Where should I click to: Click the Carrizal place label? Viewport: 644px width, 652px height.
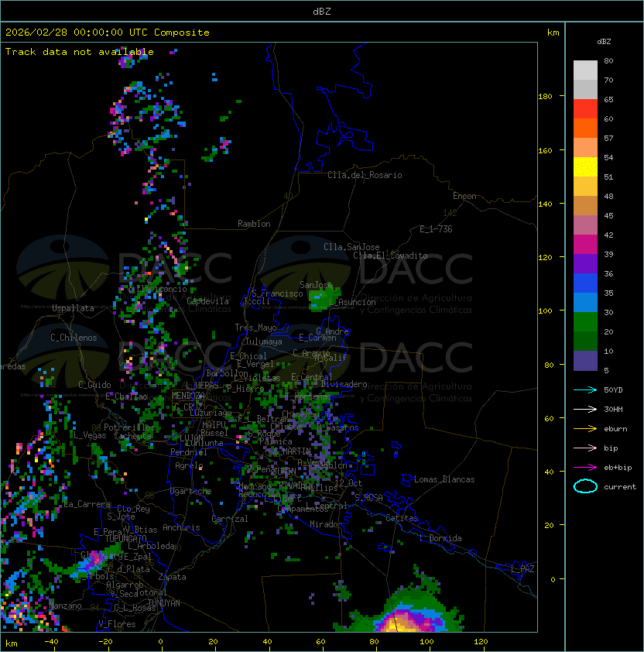pyautogui.click(x=230, y=519)
